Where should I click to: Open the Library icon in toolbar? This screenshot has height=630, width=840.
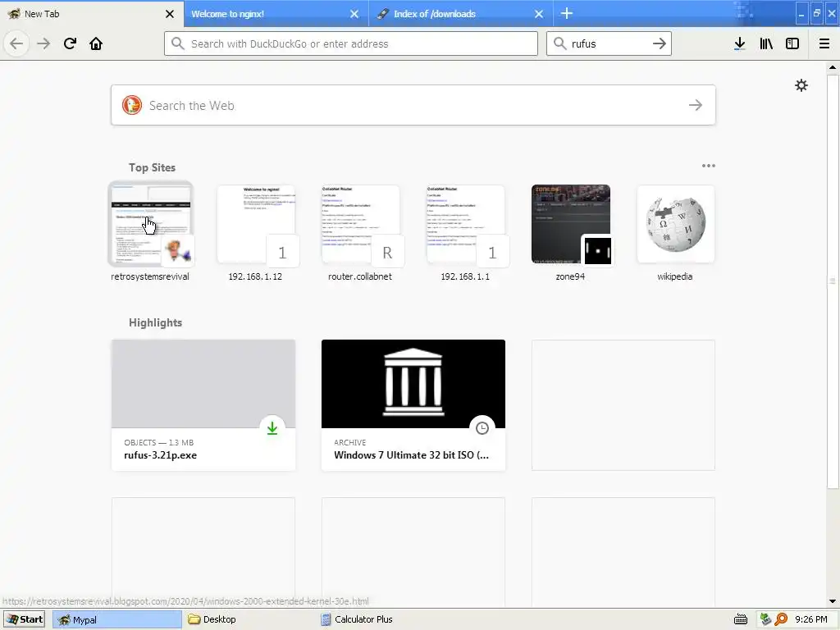766,44
